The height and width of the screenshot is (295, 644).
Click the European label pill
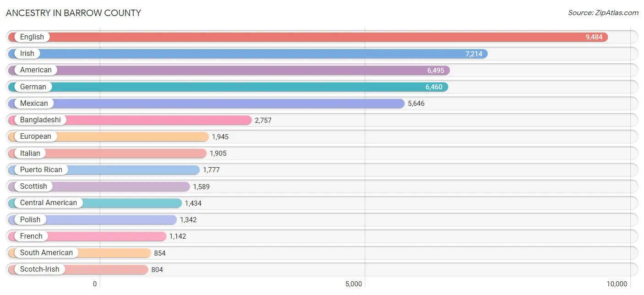[36, 137]
